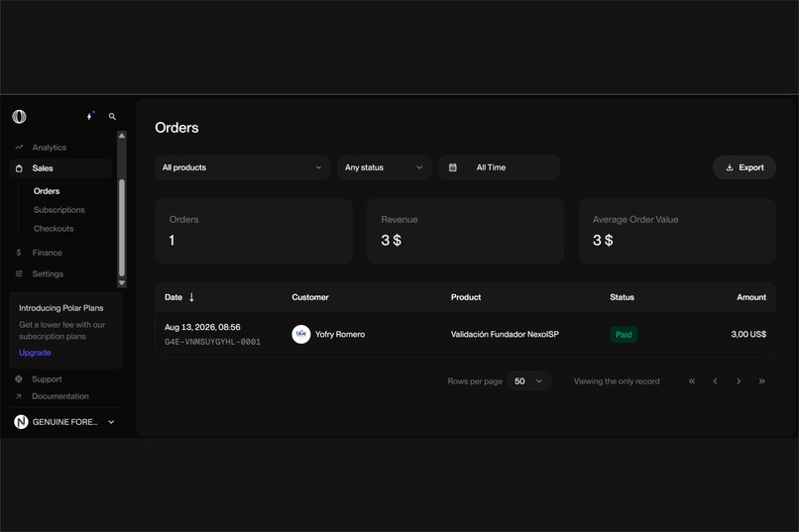Click the Export button
Viewport: 799px width, 532px height.
744,167
